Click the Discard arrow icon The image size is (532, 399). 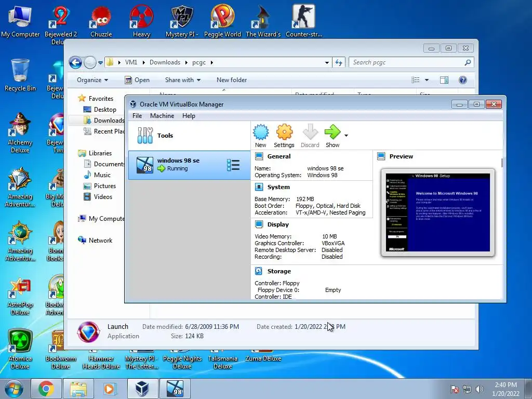click(x=310, y=136)
